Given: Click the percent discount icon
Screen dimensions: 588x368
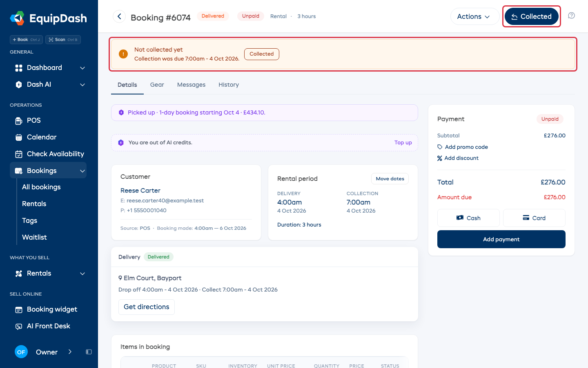Looking at the screenshot, I should tap(440, 158).
